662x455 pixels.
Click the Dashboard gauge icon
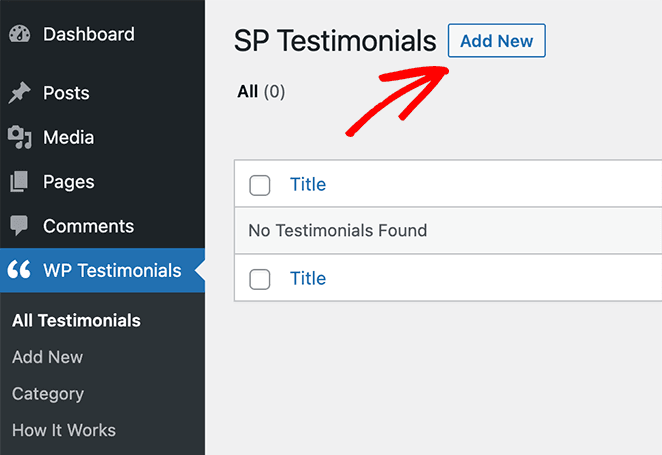(x=19, y=34)
